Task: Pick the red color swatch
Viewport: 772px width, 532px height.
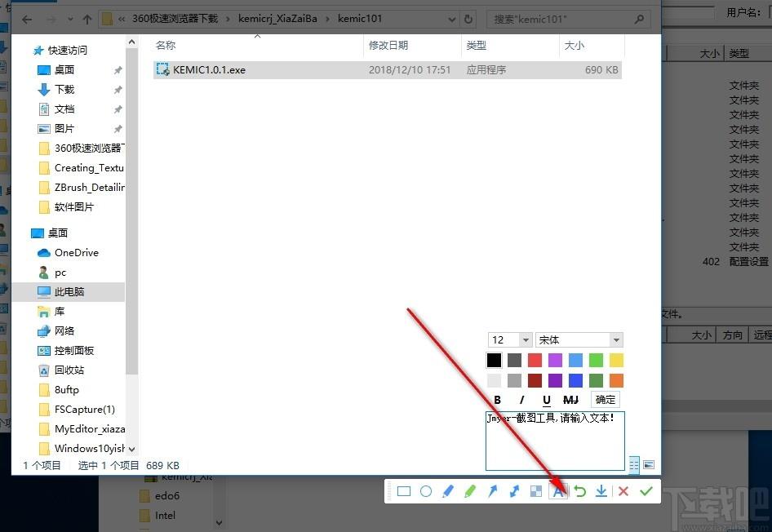Action: point(535,361)
